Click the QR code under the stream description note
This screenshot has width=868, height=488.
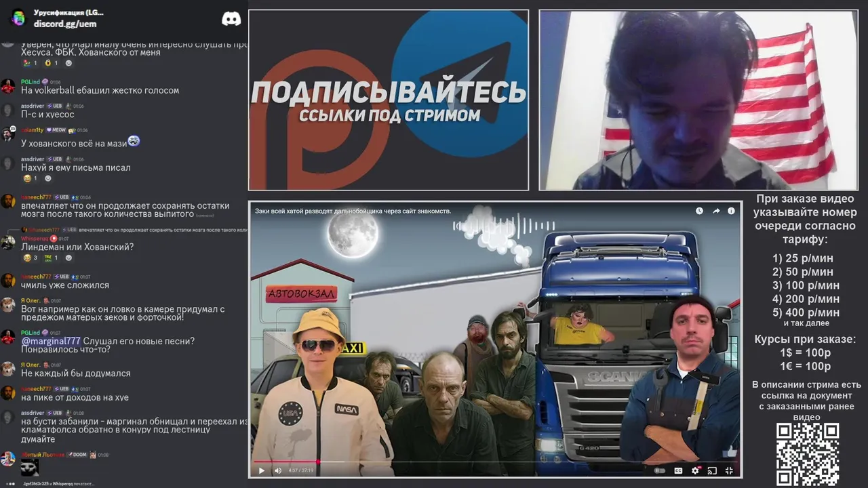(808, 453)
